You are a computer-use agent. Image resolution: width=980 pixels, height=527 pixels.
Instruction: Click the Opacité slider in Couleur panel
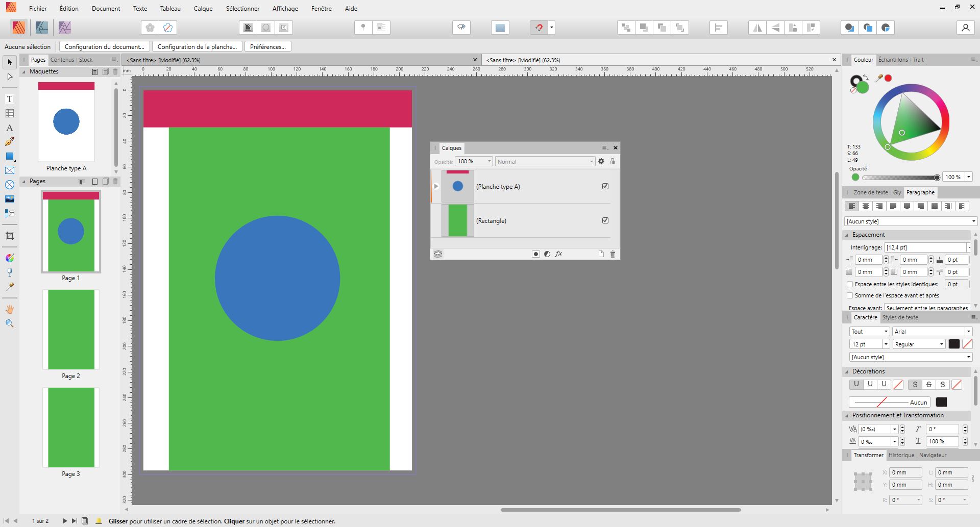[x=900, y=178]
